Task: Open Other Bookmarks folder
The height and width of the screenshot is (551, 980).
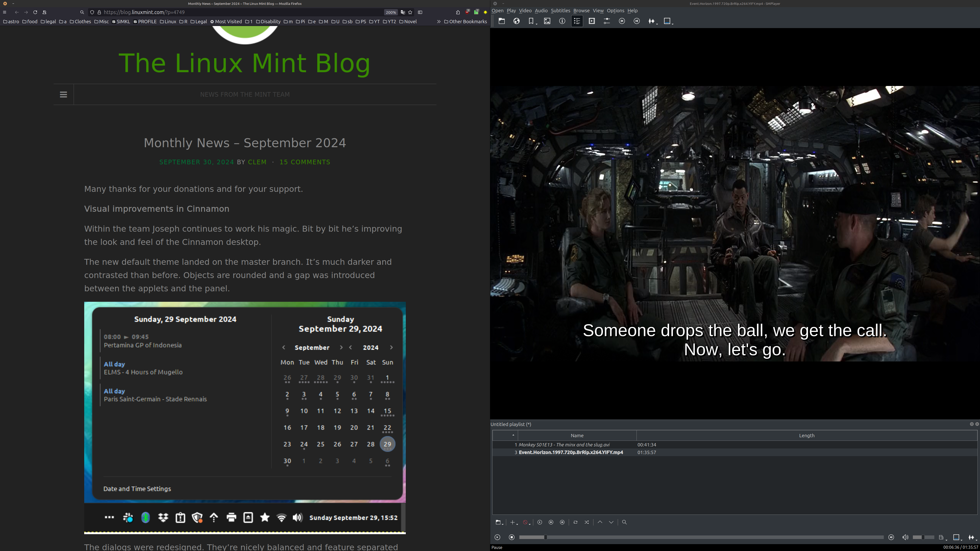Action: click(465, 22)
